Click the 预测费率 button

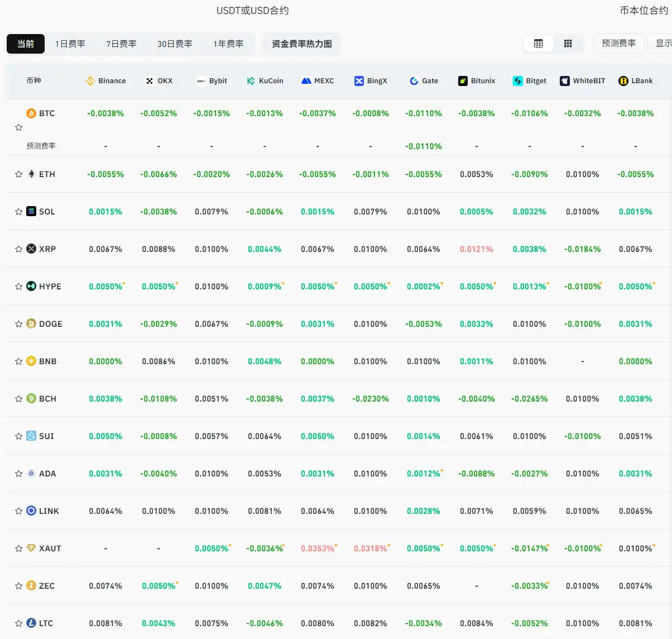[x=618, y=43]
